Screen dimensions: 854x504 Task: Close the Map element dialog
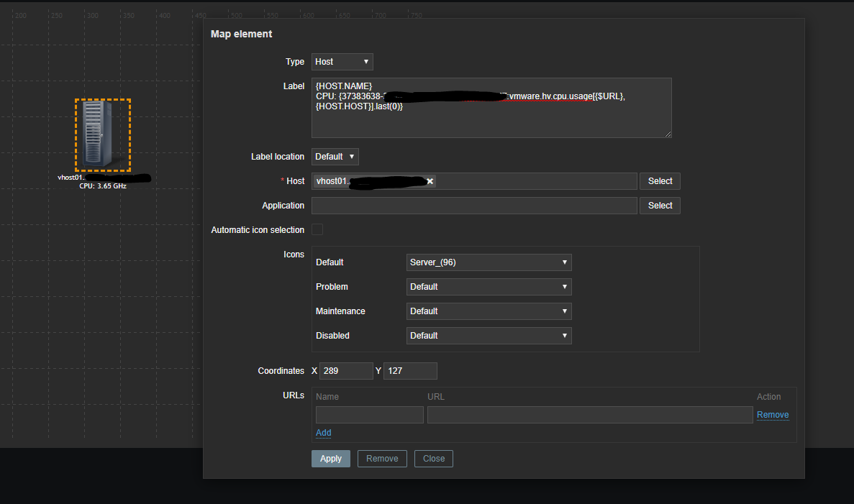coord(434,459)
